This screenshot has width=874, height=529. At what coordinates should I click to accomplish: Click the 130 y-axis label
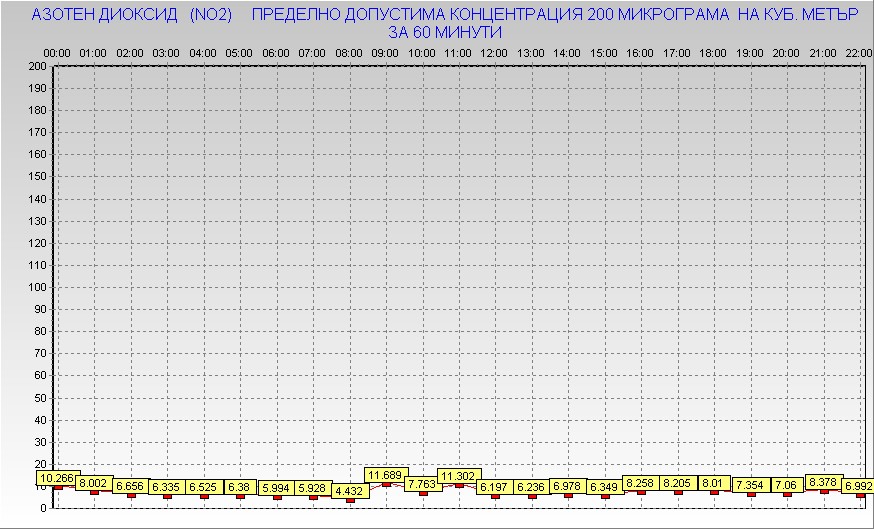pyautogui.click(x=37, y=221)
